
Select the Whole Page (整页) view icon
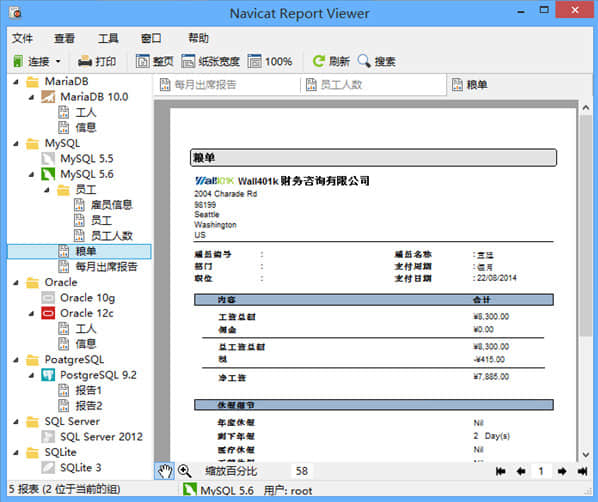(143, 61)
